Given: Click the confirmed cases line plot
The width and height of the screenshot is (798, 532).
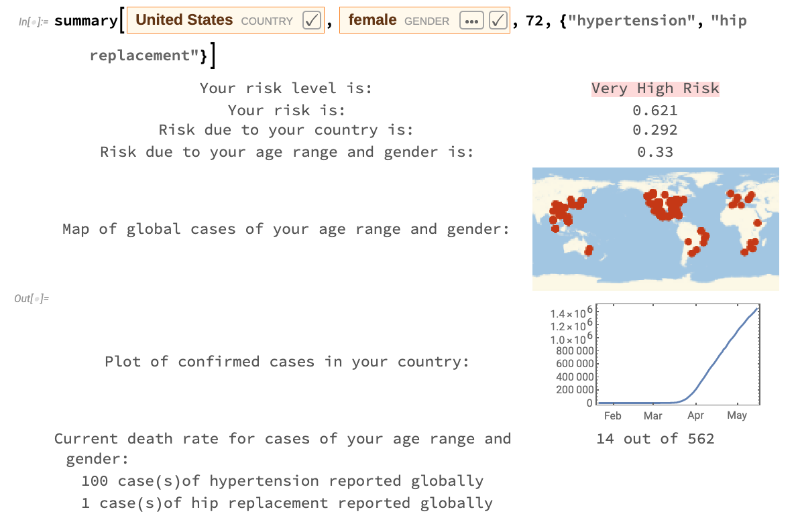Looking at the screenshot, I should [x=677, y=355].
